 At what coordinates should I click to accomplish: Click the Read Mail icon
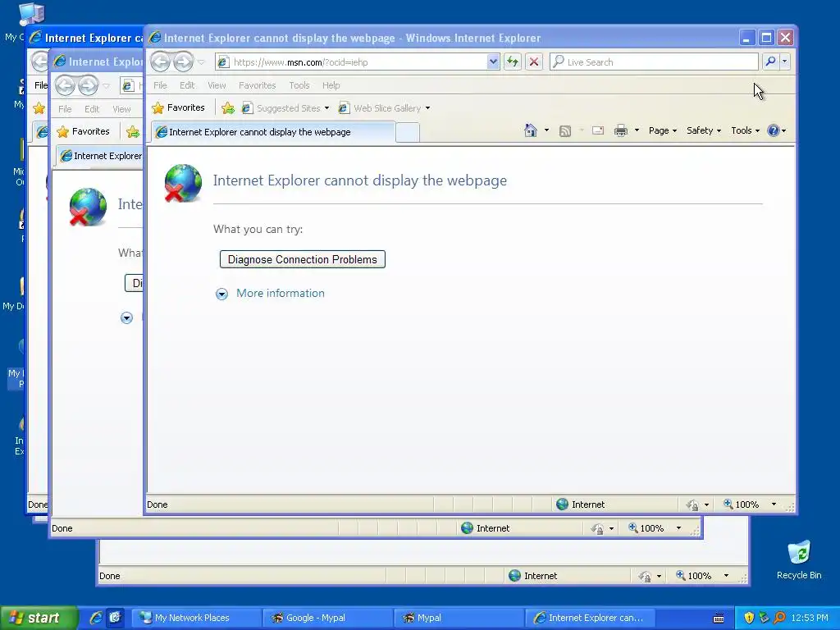[598, 130]
